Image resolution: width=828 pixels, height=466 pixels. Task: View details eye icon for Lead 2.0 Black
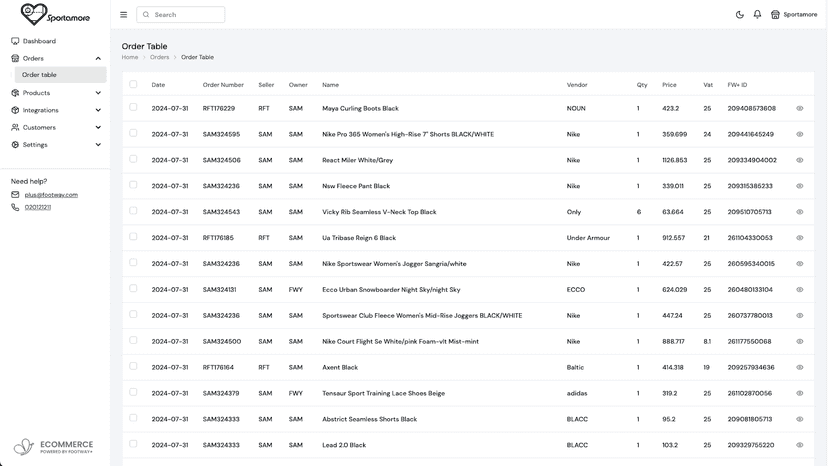799,445
